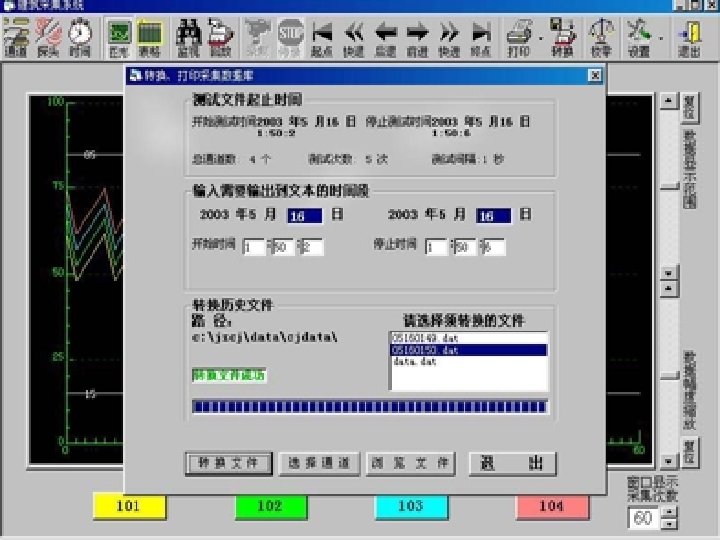Select data.dat in the file list

pos(469,362)
